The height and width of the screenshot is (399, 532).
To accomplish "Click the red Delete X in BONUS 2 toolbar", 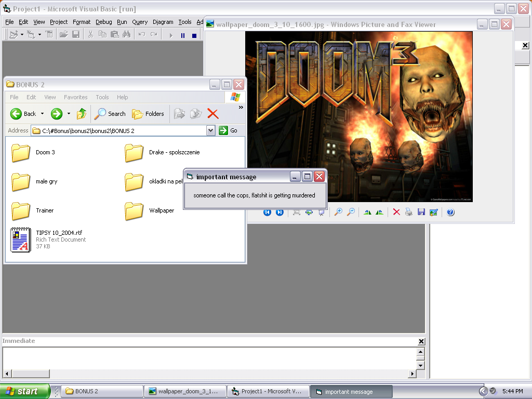I will [x=212, y=114].
